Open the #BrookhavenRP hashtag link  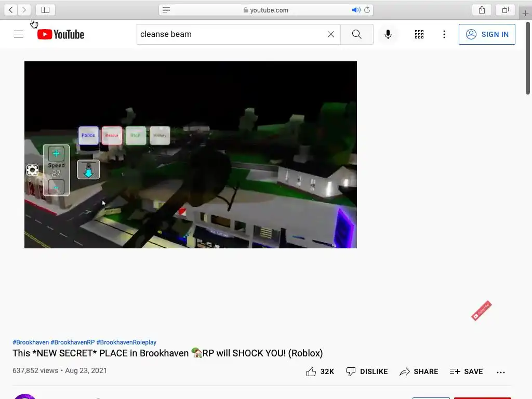click(x=73, y=342)
